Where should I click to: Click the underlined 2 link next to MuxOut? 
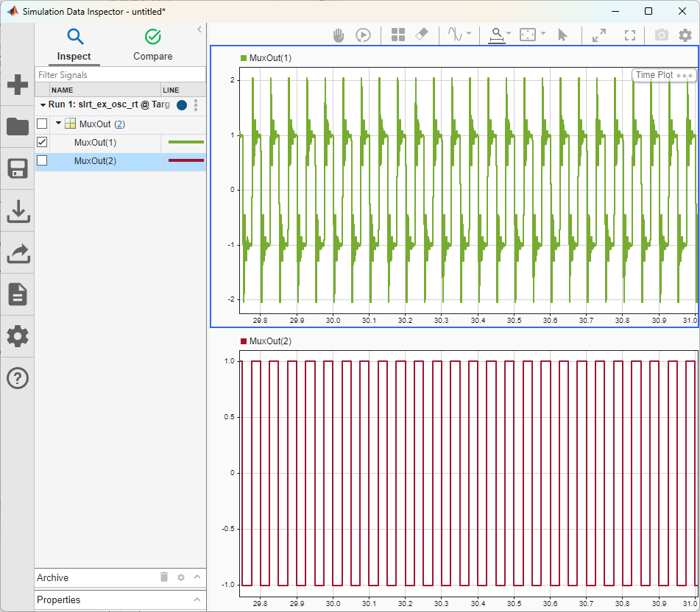click(x=119, y=124)
